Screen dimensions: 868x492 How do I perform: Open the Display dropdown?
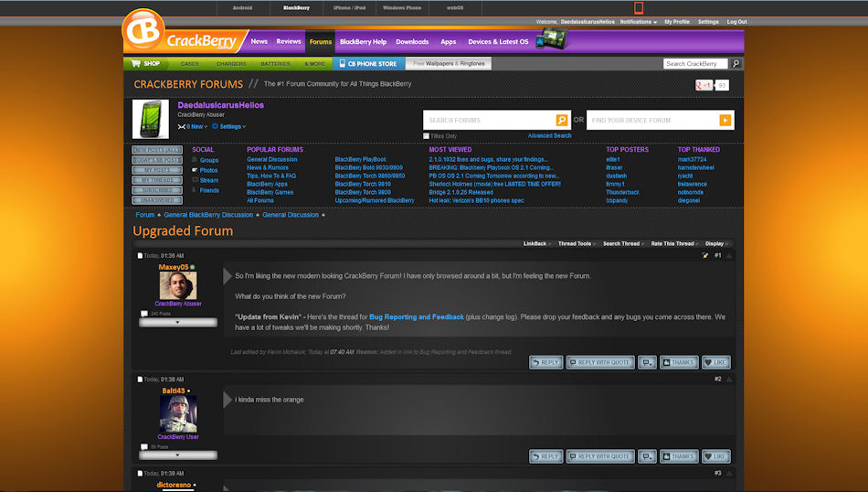point(717,244)
